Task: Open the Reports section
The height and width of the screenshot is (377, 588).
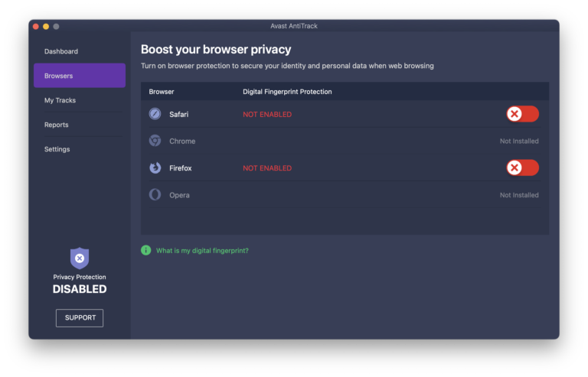Action: pos(56,125)
